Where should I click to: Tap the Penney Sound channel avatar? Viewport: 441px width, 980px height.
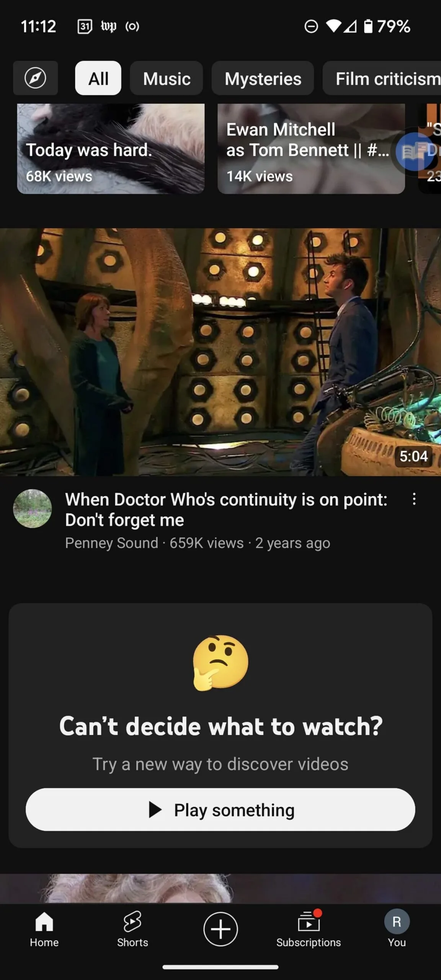(33, 508)
